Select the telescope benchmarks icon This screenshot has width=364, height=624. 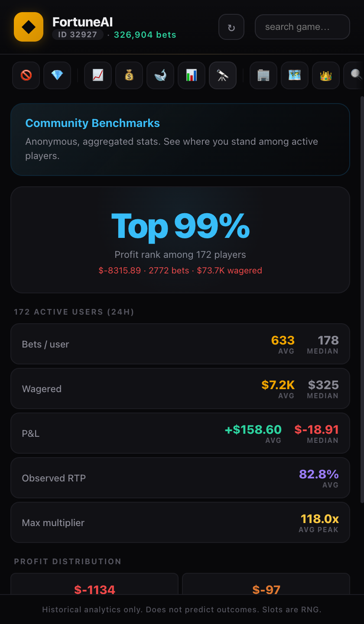pos(222,75)
